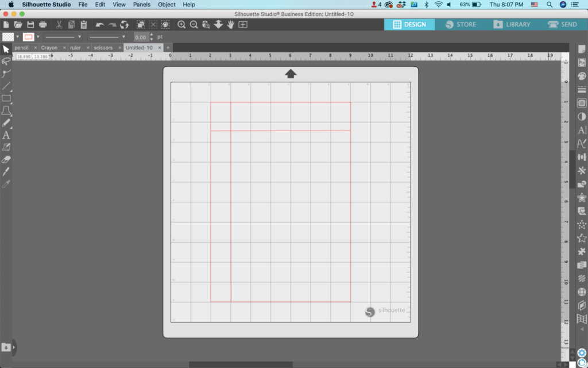Click the fit to window icon
Screen dimensions: 588x368
[x=243, y=25]
